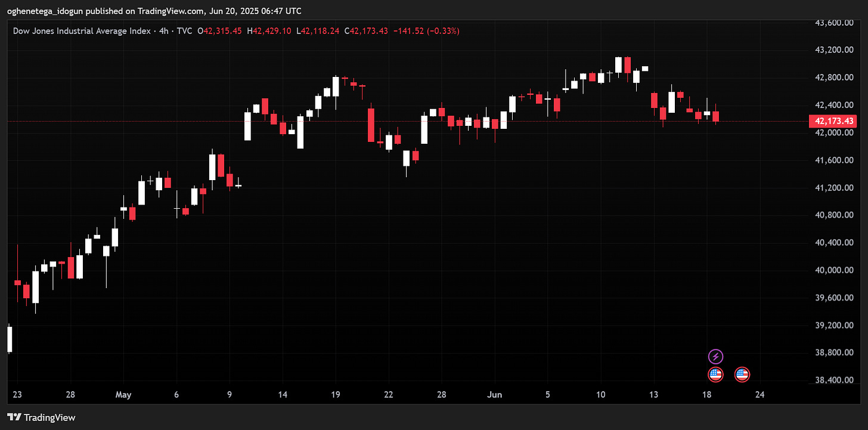Click the 24 date label on the time axis
This screenshot has width=868, height=430.
tap(759, 395)
